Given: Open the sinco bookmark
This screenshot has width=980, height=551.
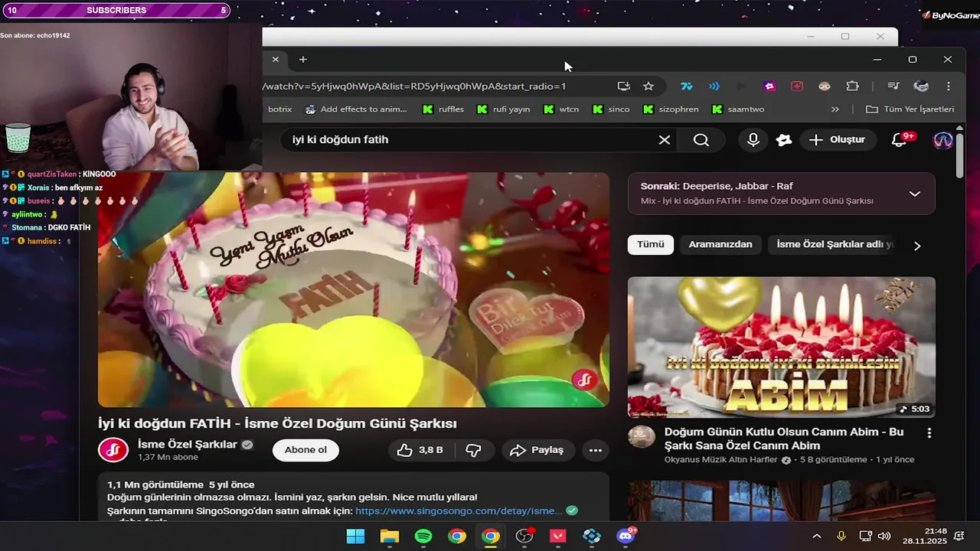Looking at the screenshot, I should [x=611, y=109].
